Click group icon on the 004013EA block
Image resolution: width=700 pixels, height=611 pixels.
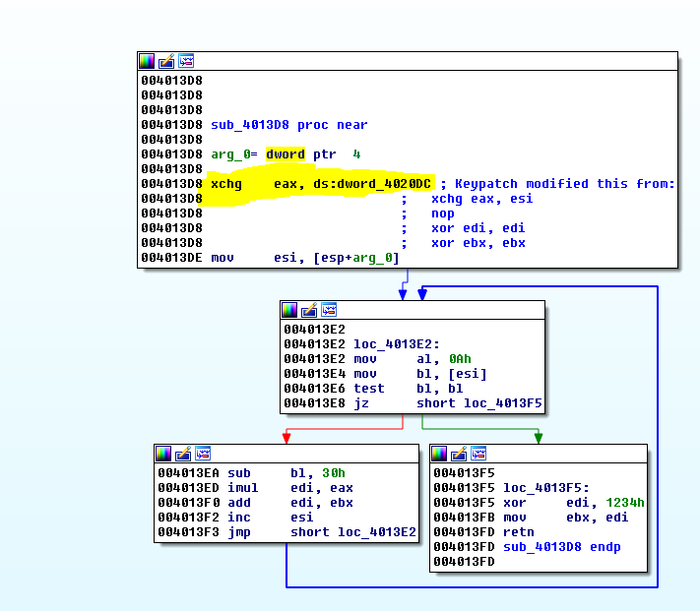coord(203,454)
